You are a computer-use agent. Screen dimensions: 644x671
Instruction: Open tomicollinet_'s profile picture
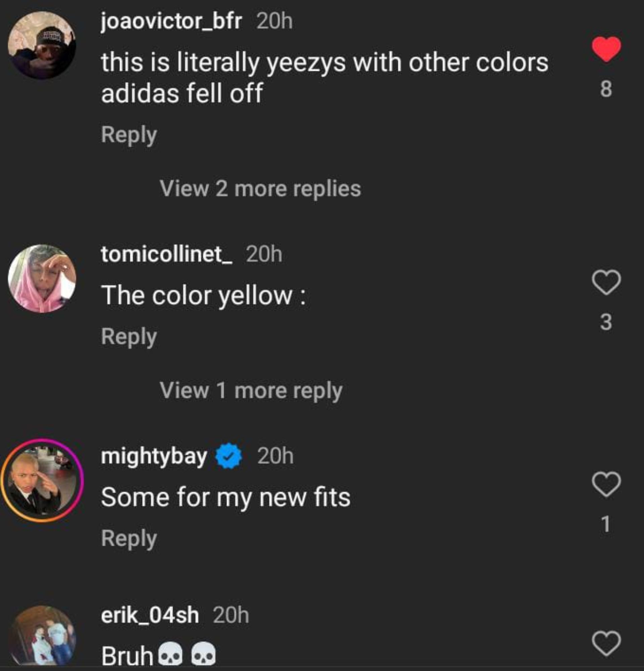[x=42, y=278]
